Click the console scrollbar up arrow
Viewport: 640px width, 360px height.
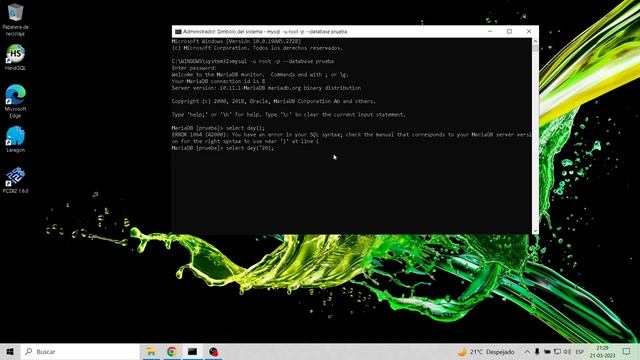coord(535,41)
